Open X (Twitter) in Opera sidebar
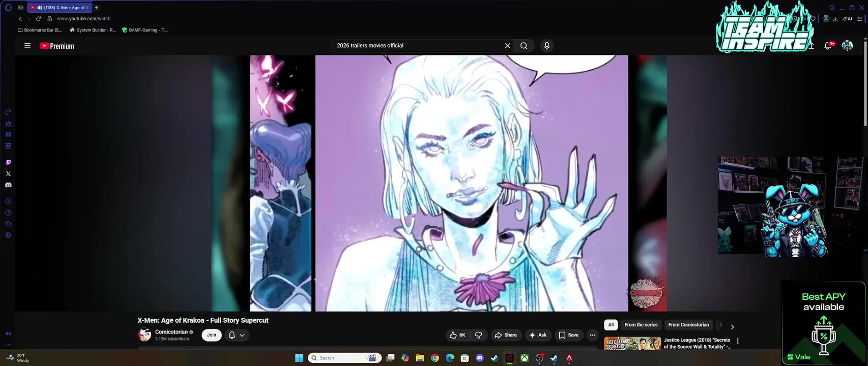The height and width of the screenshot is (366, 868). [8, 174]
